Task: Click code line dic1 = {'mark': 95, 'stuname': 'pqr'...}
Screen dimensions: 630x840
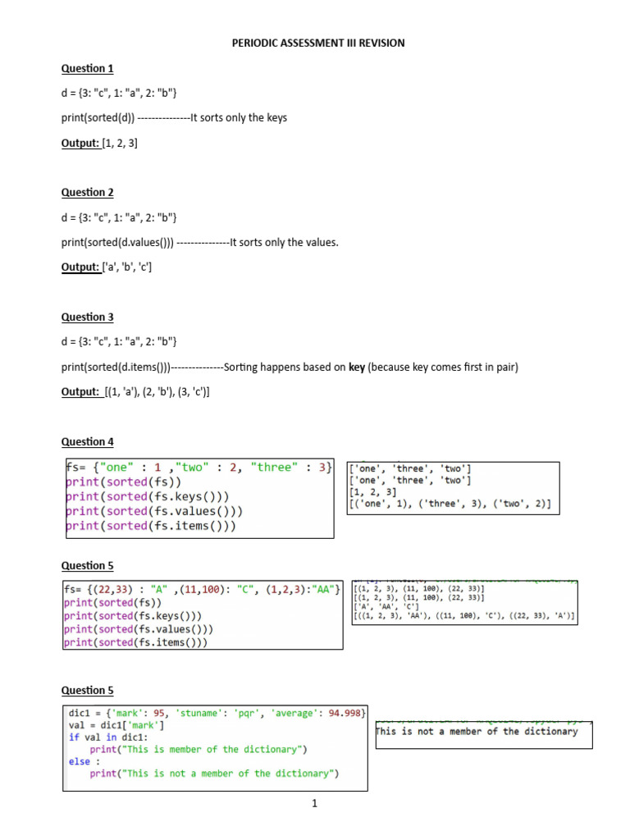Action: click(217, 713)
